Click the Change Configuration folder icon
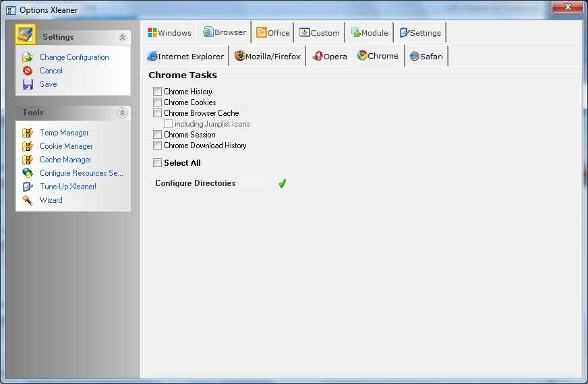The image size is (588, 384). pyautogui.click(x=28, y=57)
